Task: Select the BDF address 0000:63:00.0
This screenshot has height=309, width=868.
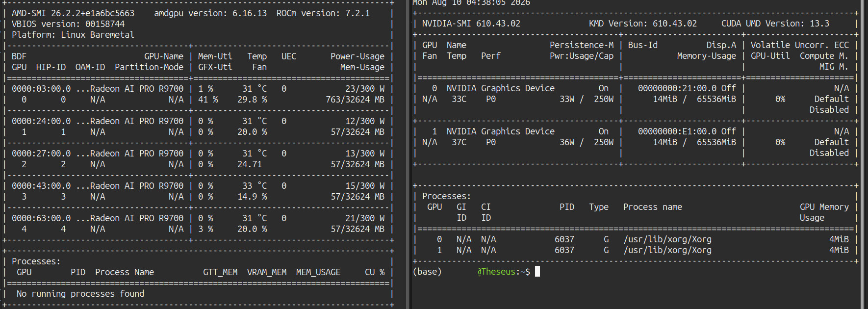Action: (41, 218)
